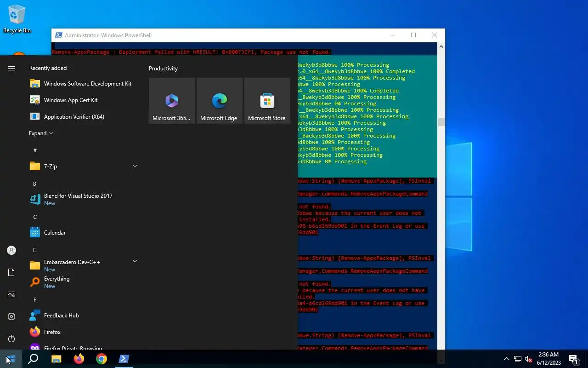
Task: Open the Calendar app
Action: (84, 233)
